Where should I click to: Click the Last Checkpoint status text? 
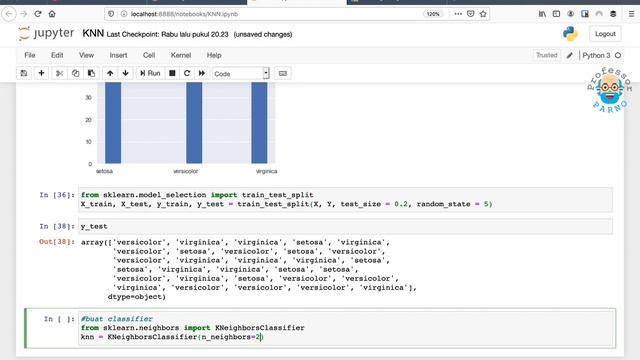point(167,35)
